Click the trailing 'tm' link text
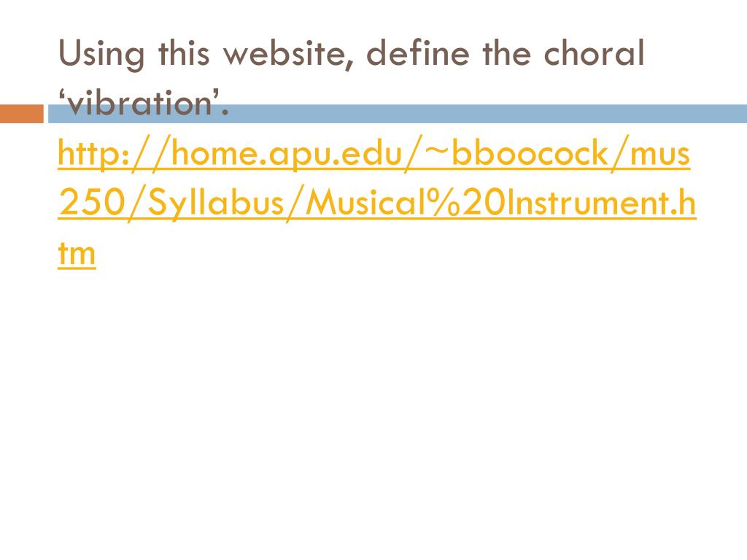 [77, 253]
